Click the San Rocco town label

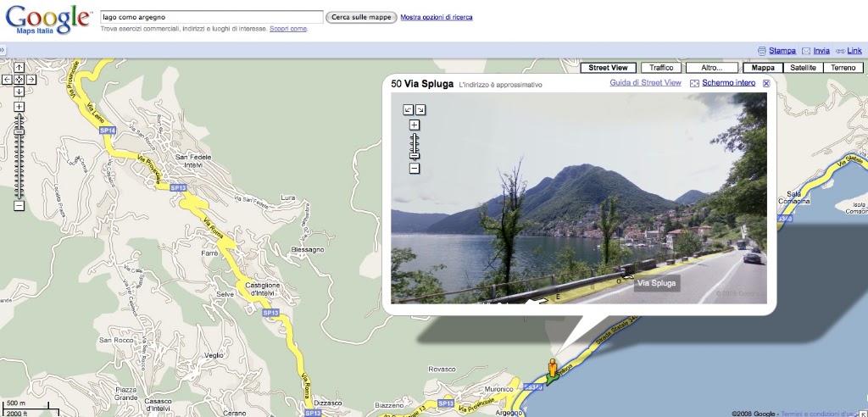coord(116,340)
